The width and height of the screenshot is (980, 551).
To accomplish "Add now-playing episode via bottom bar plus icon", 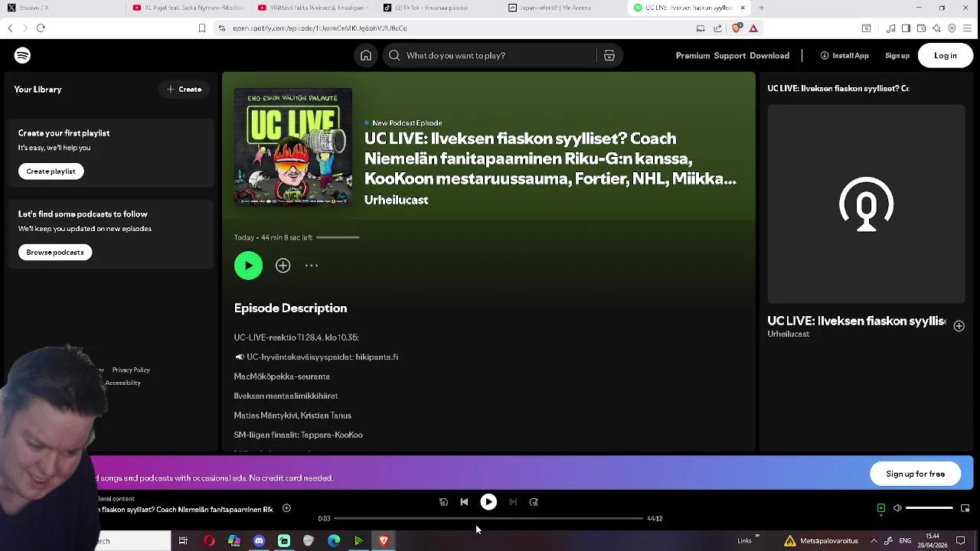I will [x=286, y=508].
